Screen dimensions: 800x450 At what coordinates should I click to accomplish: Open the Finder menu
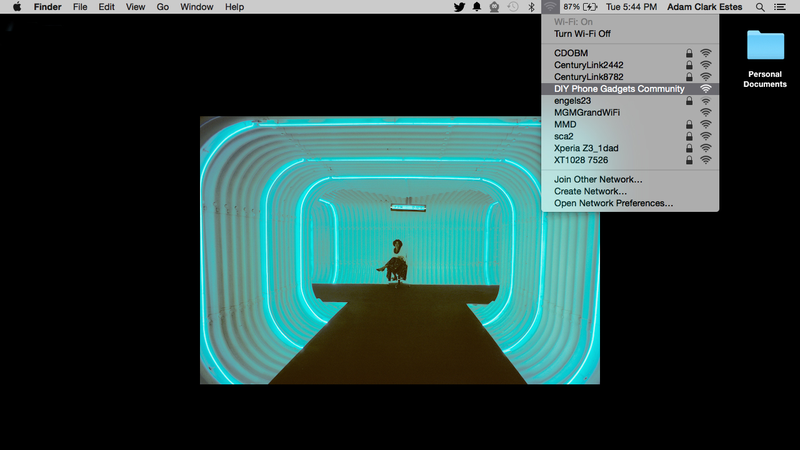(x=47, y=7)
